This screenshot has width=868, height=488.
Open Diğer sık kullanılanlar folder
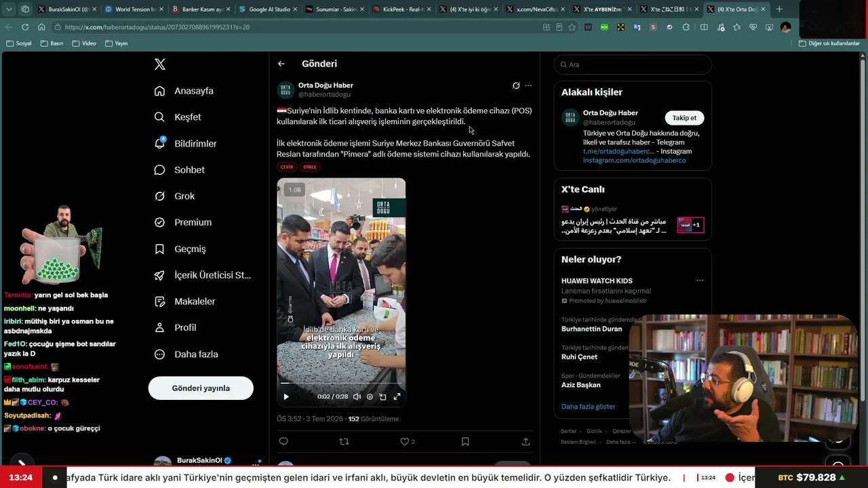coord(829,43)
